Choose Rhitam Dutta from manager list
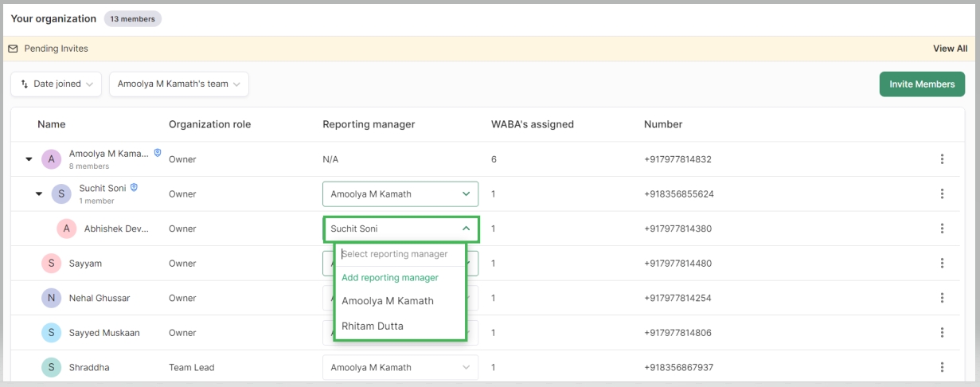This screenshot has height=387, width=980. tap(373, 326)
